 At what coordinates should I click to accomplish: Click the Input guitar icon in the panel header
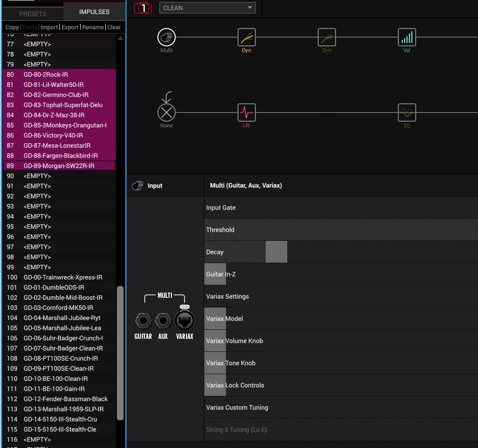coord(138,185)
